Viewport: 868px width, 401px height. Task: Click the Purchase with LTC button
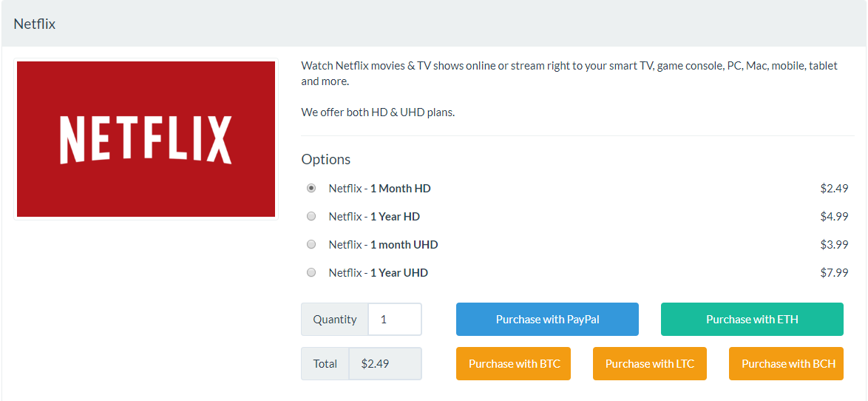click(650, 364)
